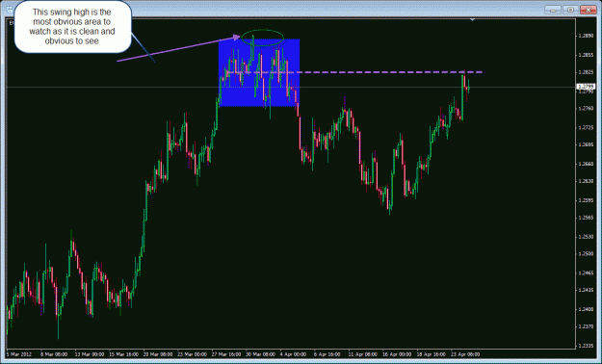Viewport: 602px width, 364px height.
Task: Click the 30 Mar 08:00 time label
Action: point(260,354)
